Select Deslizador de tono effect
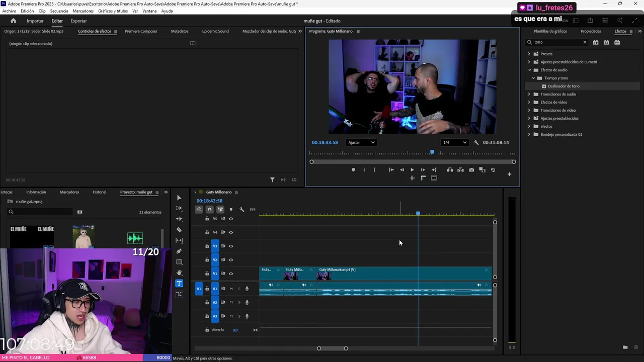 (563, 86)
